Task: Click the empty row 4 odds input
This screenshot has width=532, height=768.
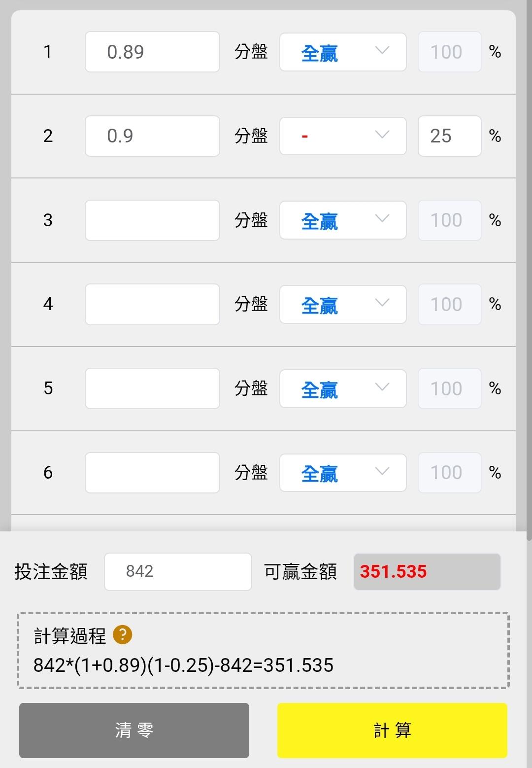Action: [152, 304]
